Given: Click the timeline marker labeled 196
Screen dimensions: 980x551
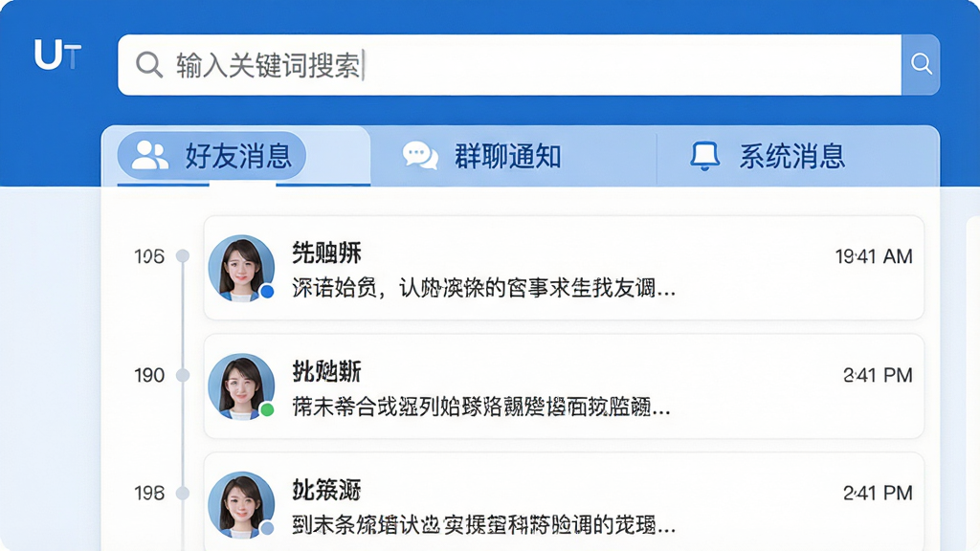Looking at the screenshot, I should (x=183, y=255).
